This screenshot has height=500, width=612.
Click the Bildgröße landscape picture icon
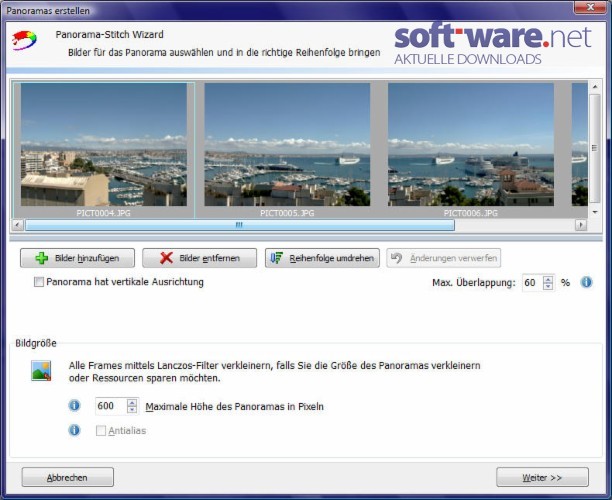tap(41, 370)
